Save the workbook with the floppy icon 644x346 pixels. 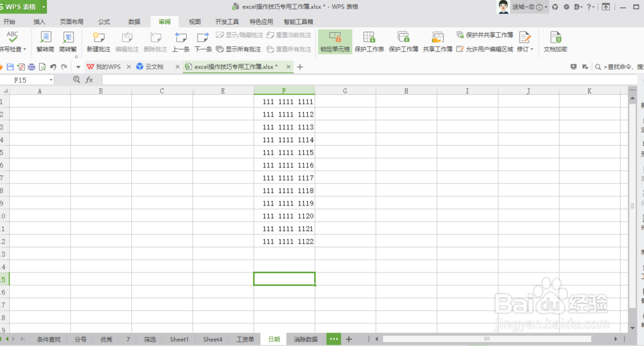click(10, 66)
